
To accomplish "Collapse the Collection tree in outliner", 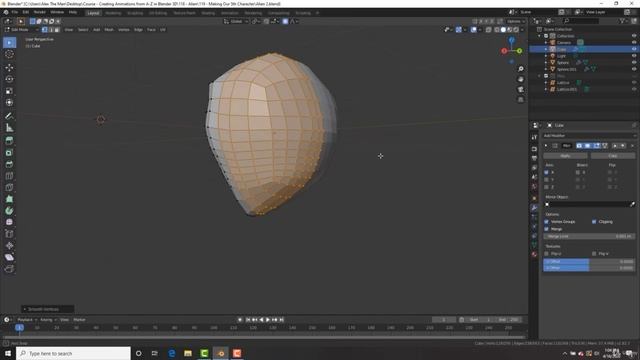I will (540, 36).
